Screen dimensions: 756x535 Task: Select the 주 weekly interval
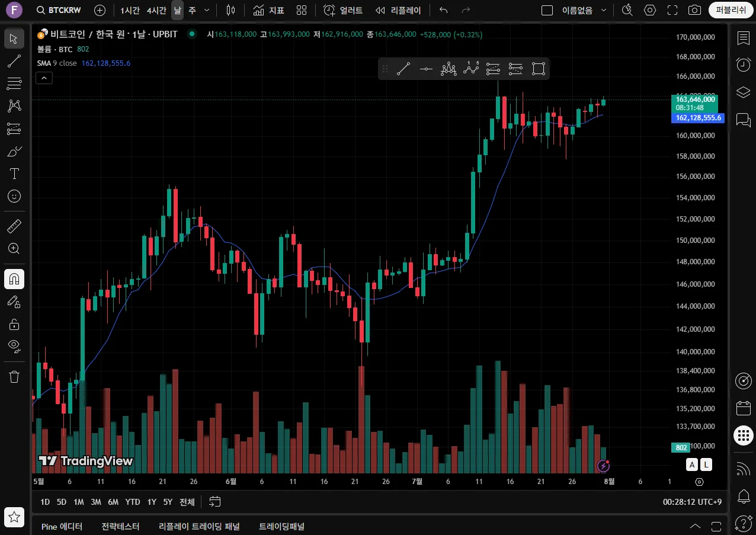point(192,10)
